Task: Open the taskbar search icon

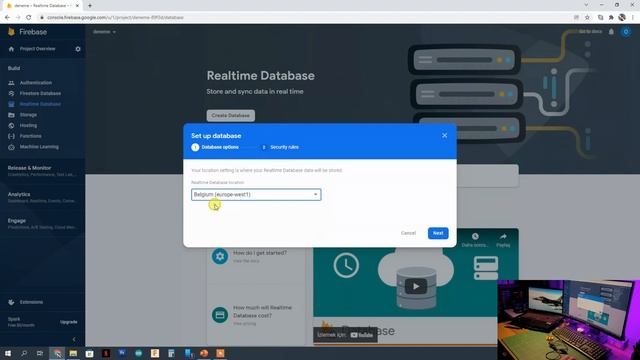Action: [24, 353]
